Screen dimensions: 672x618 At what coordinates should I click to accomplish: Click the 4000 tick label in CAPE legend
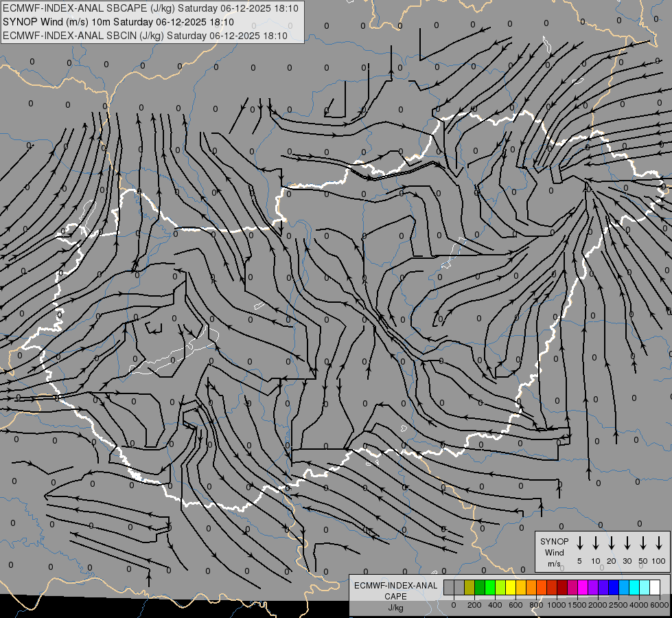point(639,605)
